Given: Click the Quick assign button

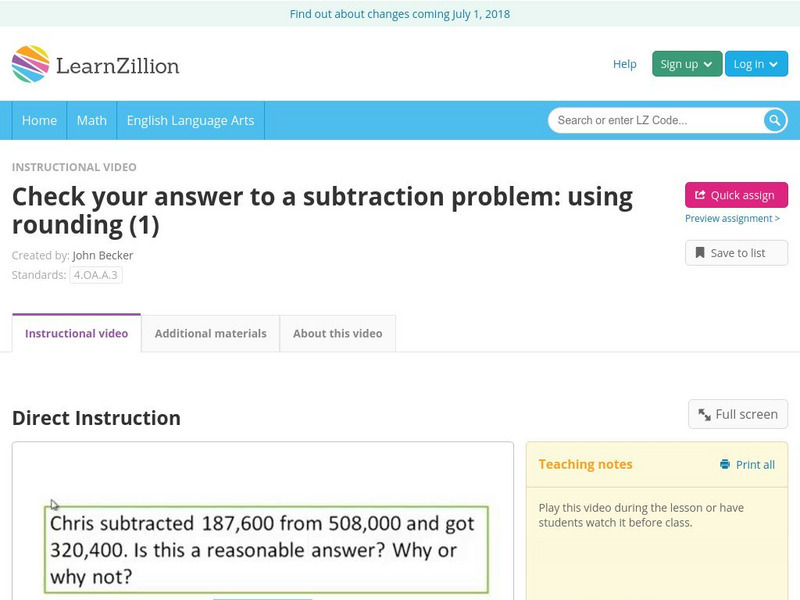Looking at the screenshot, I should [x=736, y=194].
